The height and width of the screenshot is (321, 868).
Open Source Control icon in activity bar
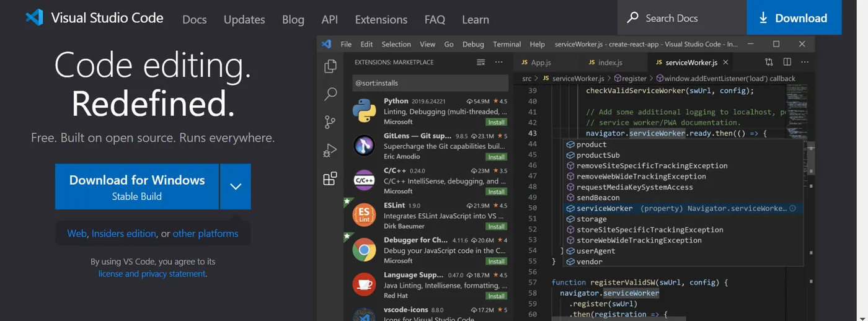[x=330, y=122]
